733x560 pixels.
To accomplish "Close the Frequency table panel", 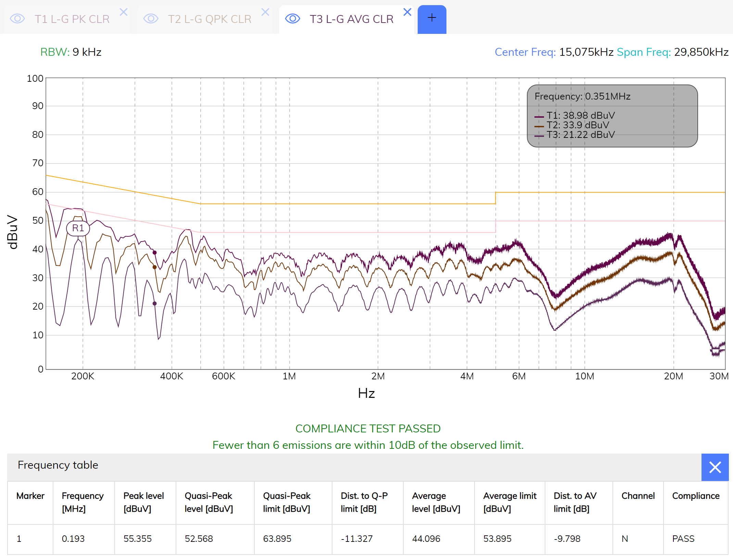I will 715,467.
